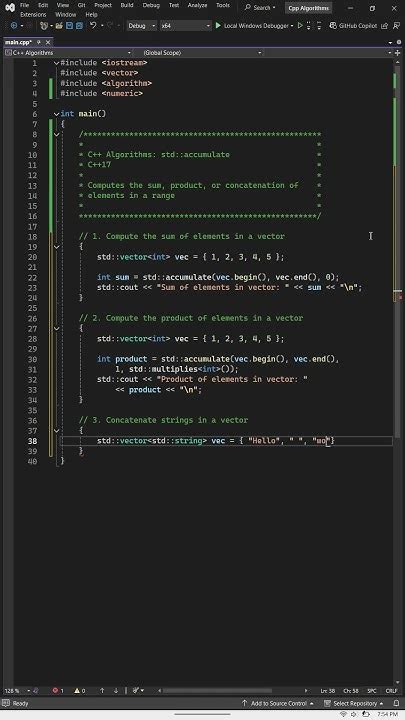
Task: Open the Project menu
Action: (103, 5)
